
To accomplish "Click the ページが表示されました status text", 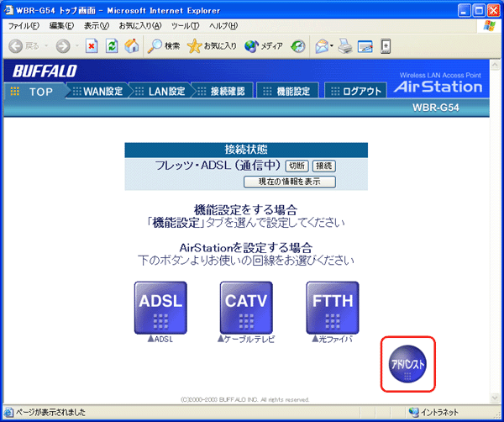I will (x=50, y=412).
